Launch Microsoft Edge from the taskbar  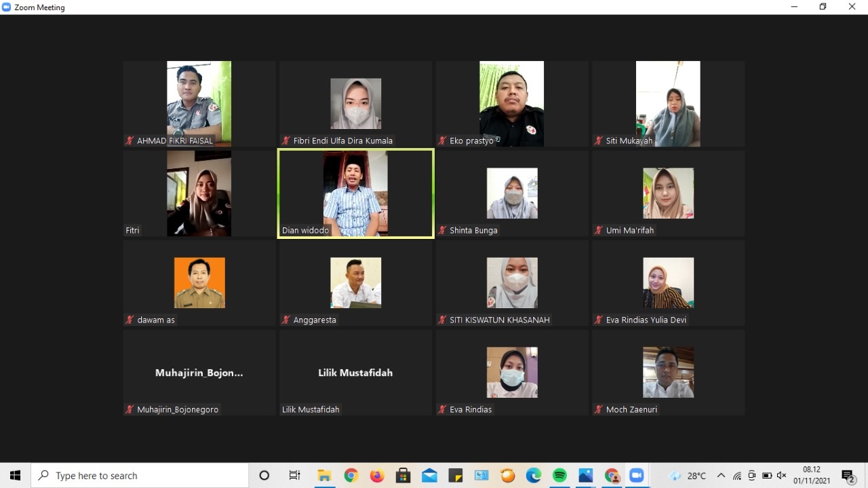[x=534, y=476]
